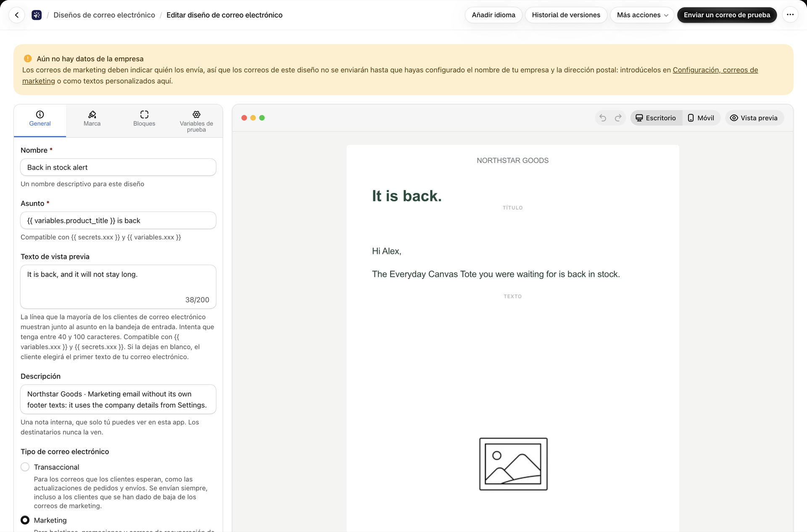Redo the last edit
807x532 pixels.
618,118
